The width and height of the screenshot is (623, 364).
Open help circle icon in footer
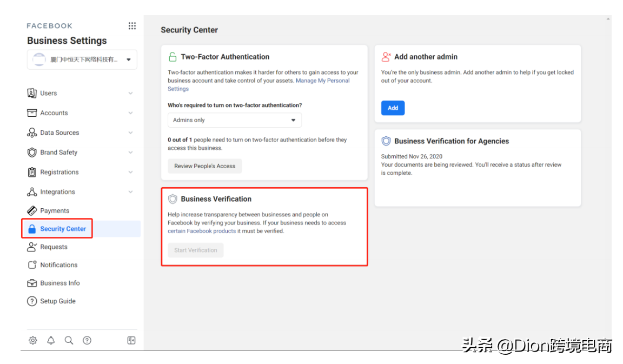(x=87, y=341)
